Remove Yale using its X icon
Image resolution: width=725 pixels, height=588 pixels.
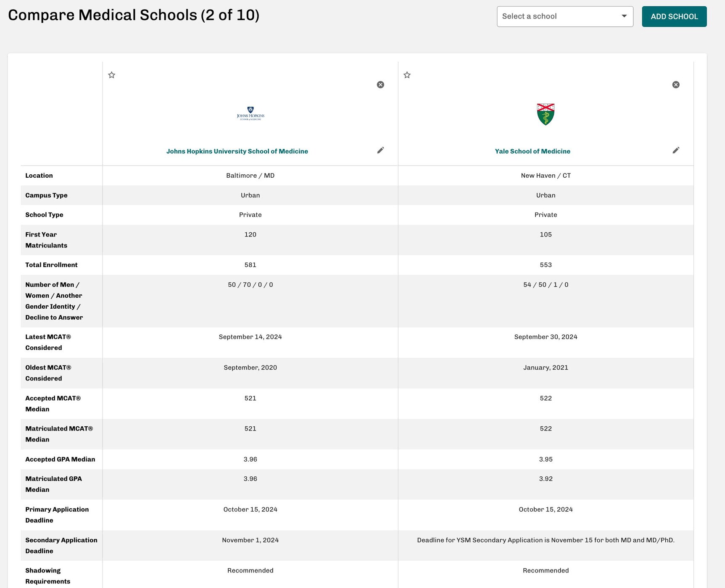click(x=675, y=84)
